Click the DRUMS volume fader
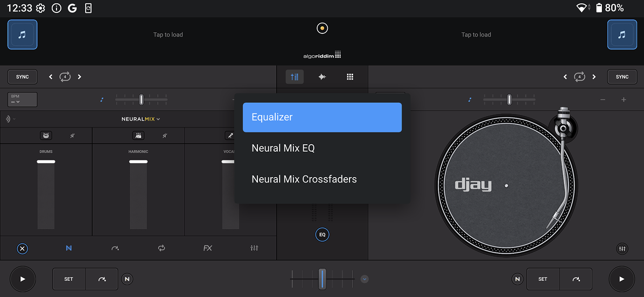This screenshot has width=644, height=297. click(46, 194)
